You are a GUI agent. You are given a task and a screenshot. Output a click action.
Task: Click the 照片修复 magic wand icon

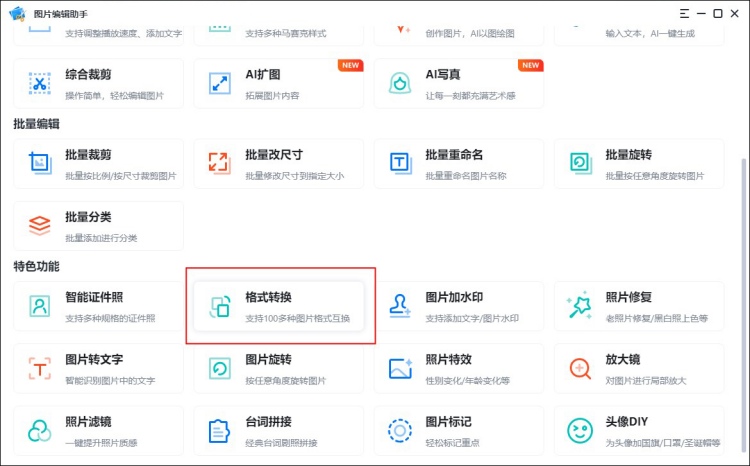click(x=580, y=305)
